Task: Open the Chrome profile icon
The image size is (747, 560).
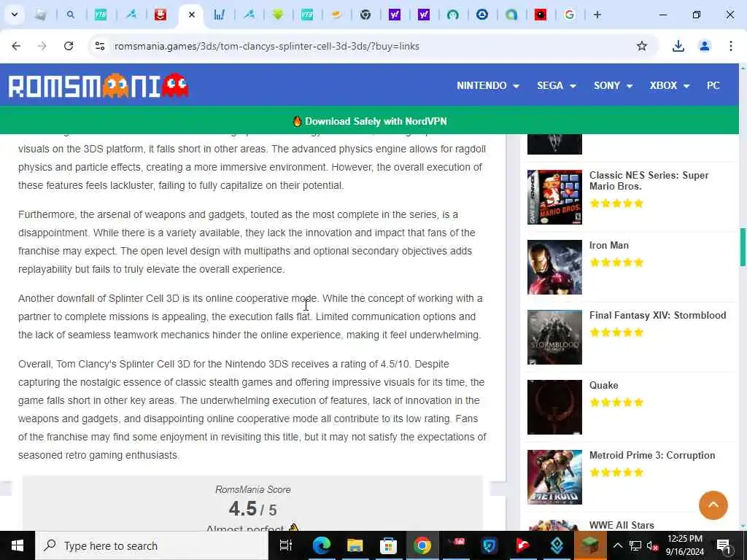Action: pyautogui.click(x=704, y=46)
